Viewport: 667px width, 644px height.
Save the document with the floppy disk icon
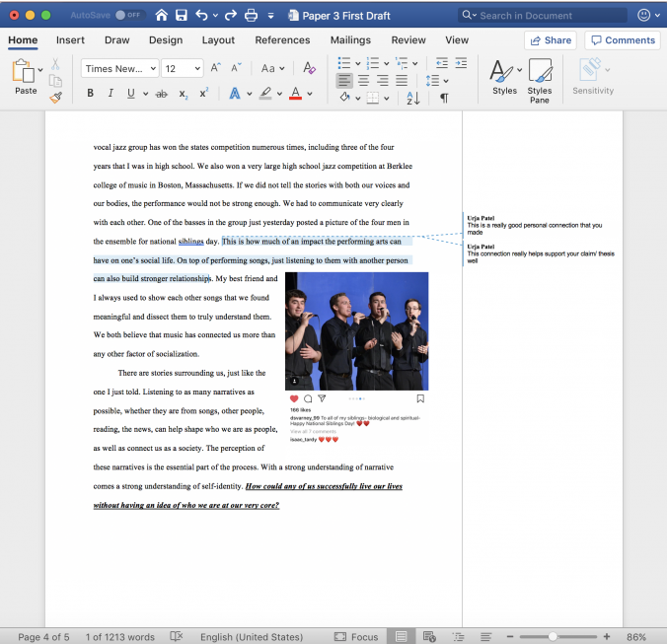click(182, 16)
